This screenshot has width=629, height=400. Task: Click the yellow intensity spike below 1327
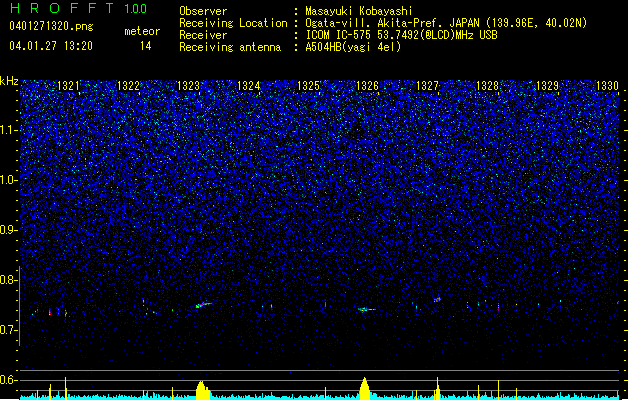[438, 388]
